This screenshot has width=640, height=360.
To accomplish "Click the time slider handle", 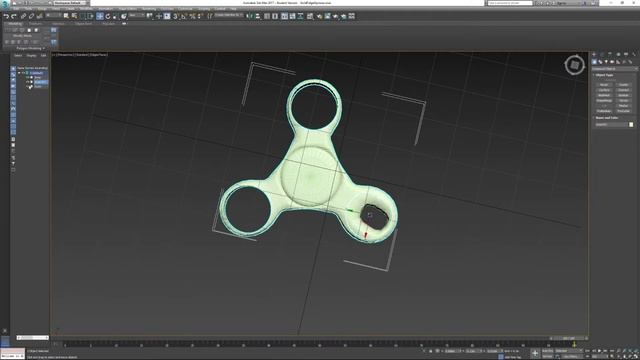I will coord(569,338).
